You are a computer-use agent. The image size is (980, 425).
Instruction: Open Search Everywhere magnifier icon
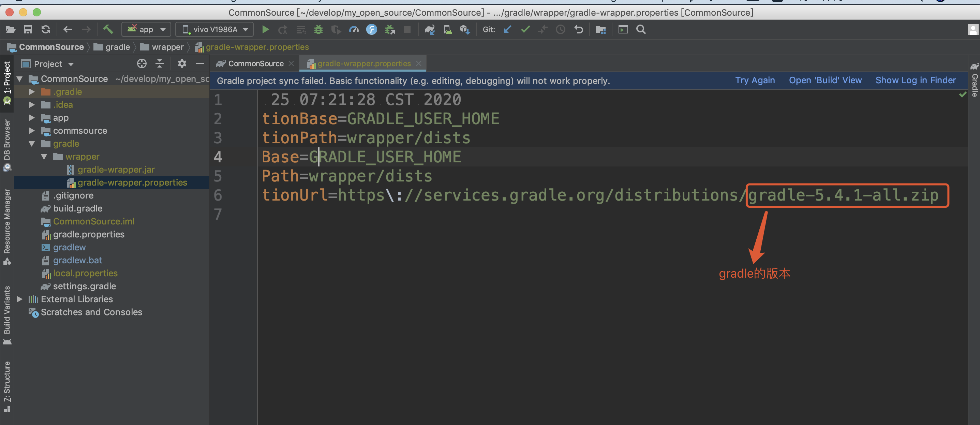click(641, 29)
